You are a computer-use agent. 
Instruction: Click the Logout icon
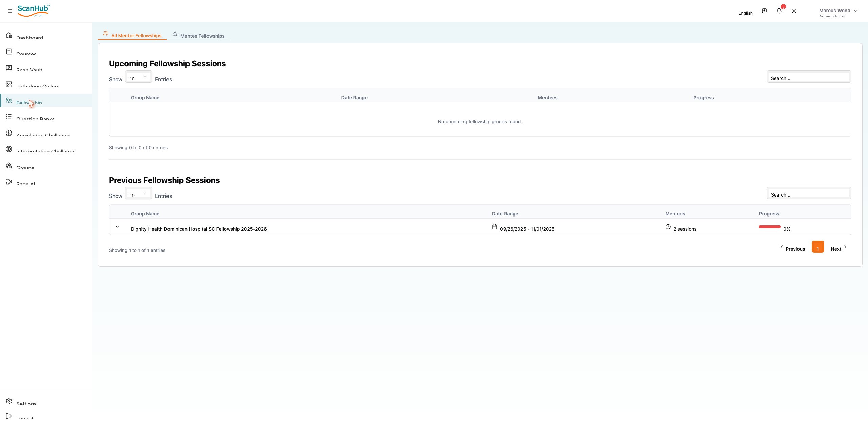coord(9,416)
